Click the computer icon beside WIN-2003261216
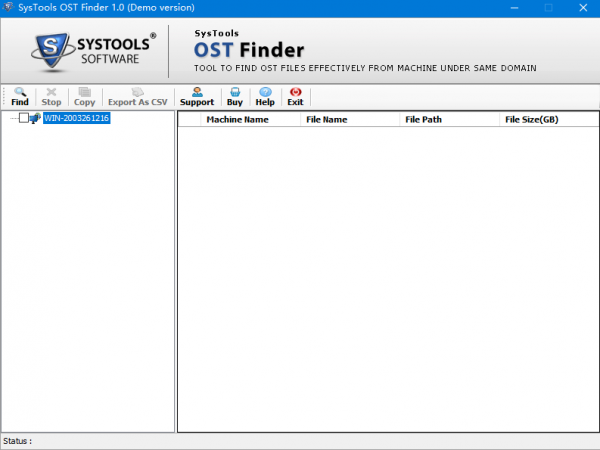 pos(35,118)
